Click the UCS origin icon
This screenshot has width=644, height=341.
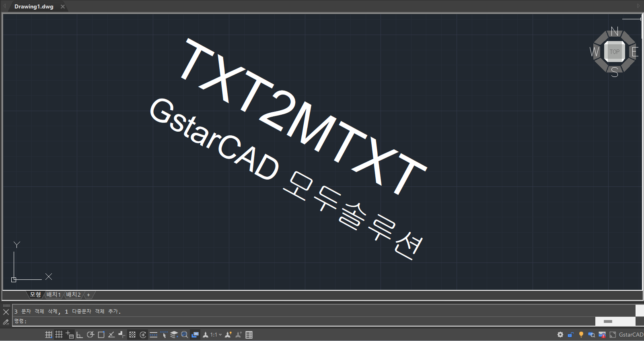(14, 279)
